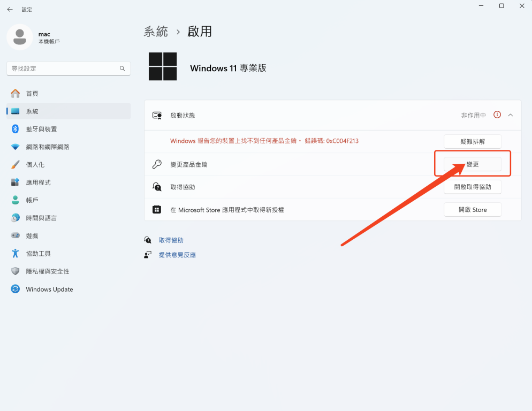Click the 疑難排解 button
532x411 pixels.
(x=473, y=141)
